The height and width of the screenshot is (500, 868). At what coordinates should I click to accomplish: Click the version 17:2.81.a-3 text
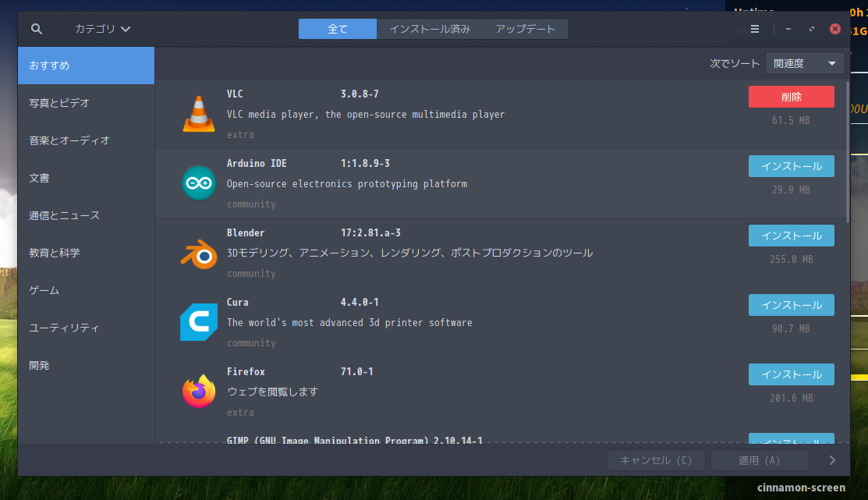(x=371, y=233)
